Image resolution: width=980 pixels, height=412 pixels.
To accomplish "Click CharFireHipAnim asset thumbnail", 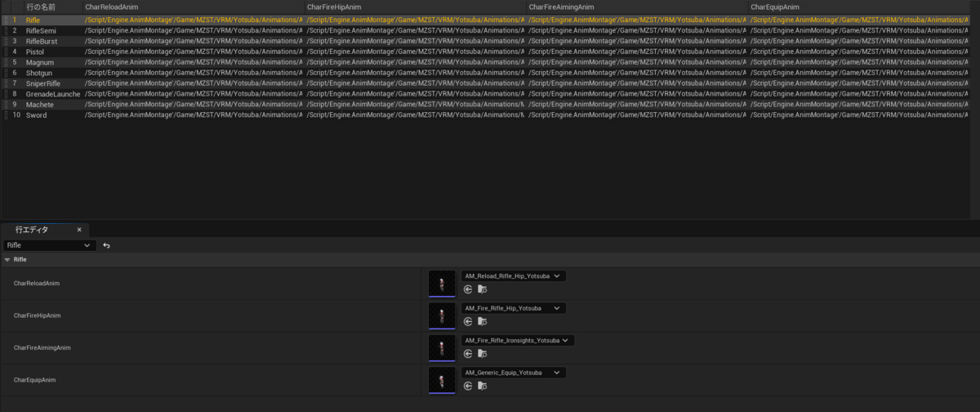I will 442,315.
